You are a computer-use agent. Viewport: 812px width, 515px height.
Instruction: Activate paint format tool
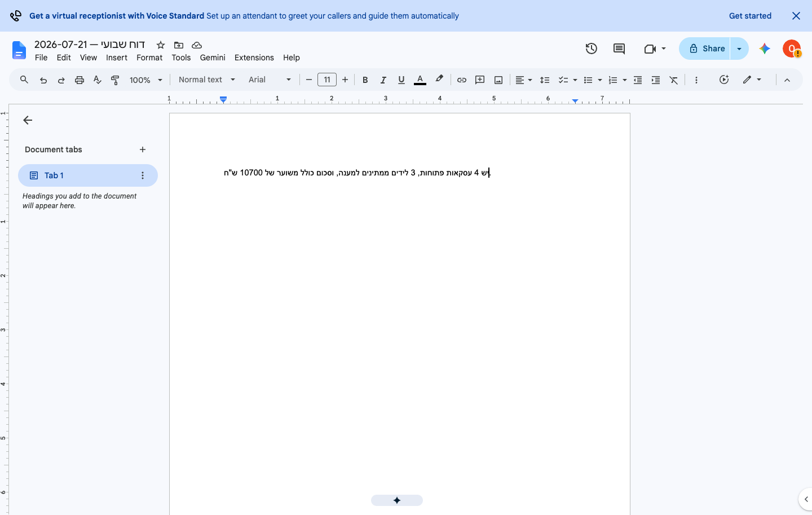116,80
